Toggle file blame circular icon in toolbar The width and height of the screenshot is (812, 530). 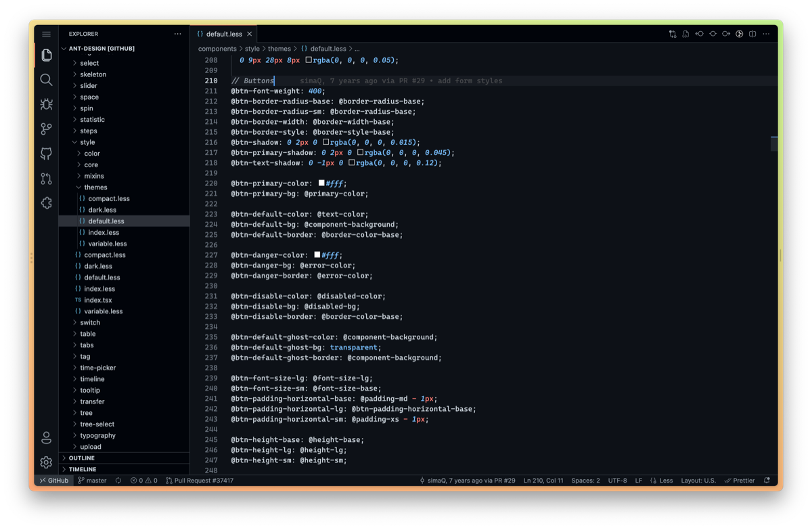coord(740,34)
